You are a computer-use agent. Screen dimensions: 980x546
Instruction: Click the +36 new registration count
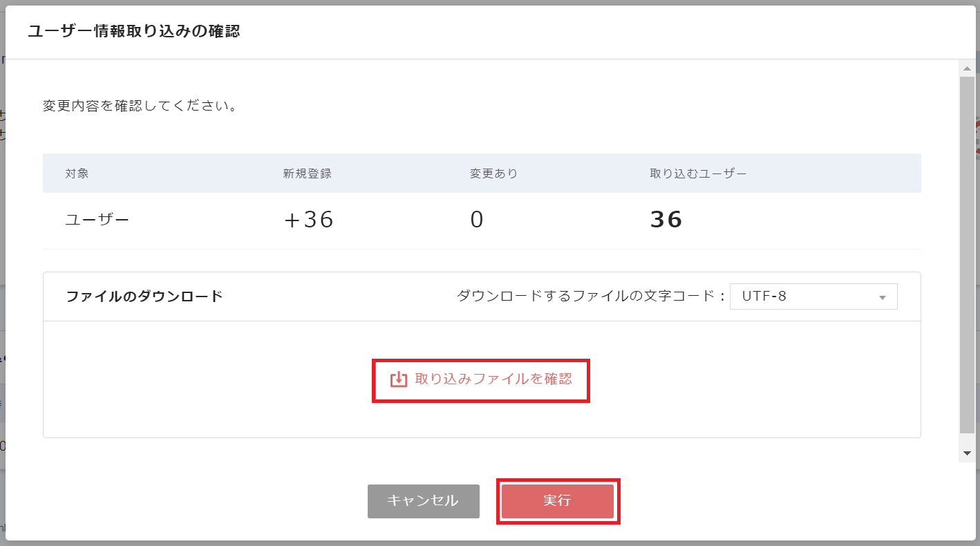pyautogui.click(x=308, y=219)
